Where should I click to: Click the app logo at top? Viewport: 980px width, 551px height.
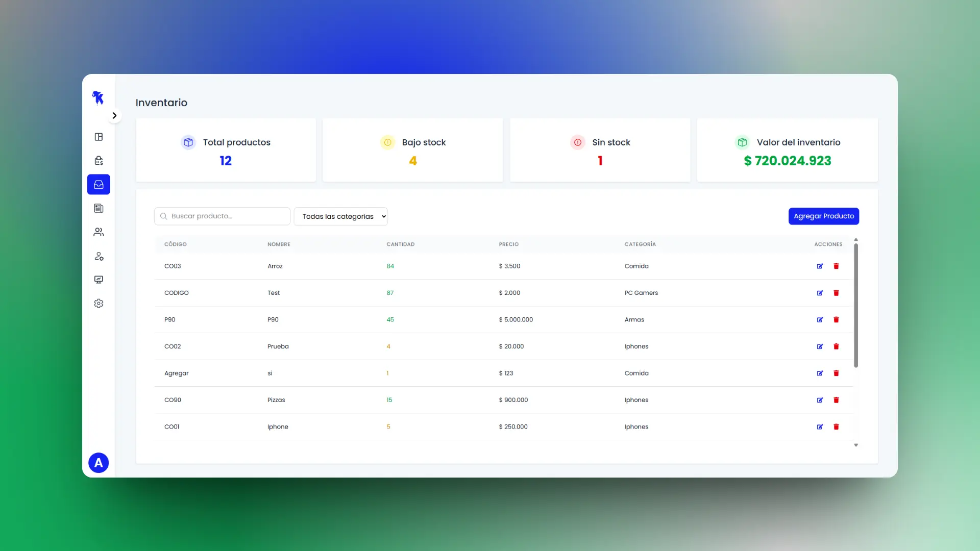coord(98,97)
